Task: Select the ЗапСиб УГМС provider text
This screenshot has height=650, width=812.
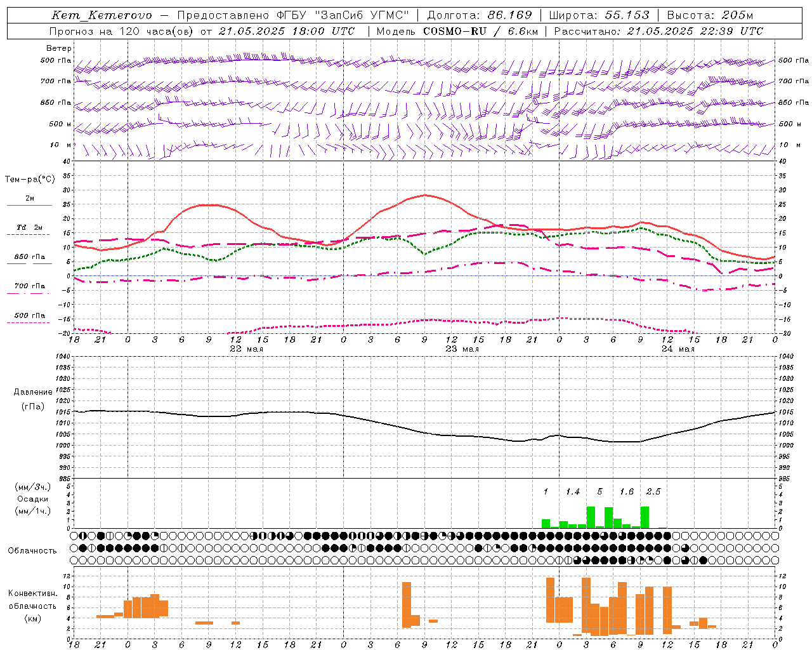Action: [362, 15]
